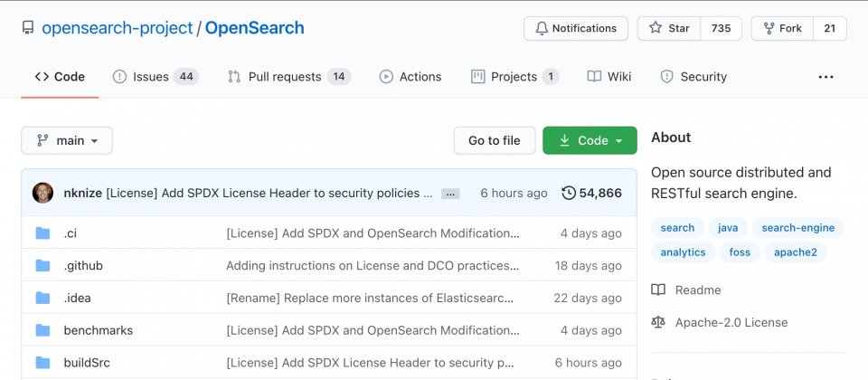Open the buildSrc folder
The image size is (868, 380).
click(x=87, y=363)
